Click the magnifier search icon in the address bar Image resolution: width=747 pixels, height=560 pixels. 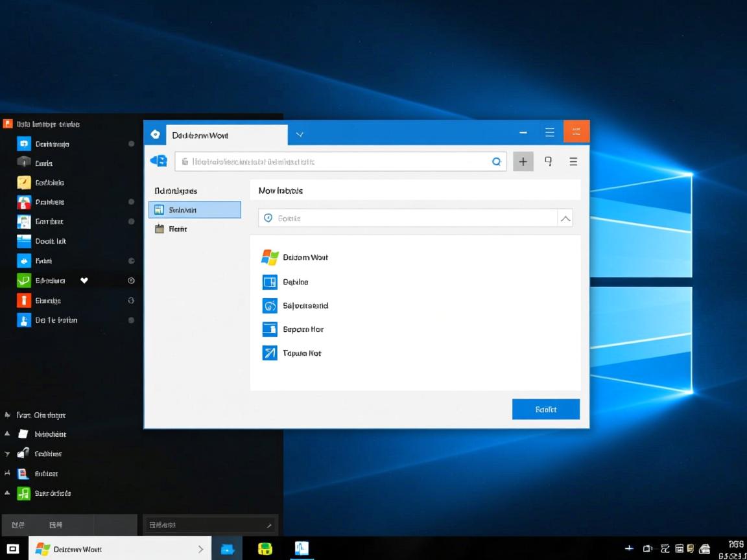tap(497, 161)
